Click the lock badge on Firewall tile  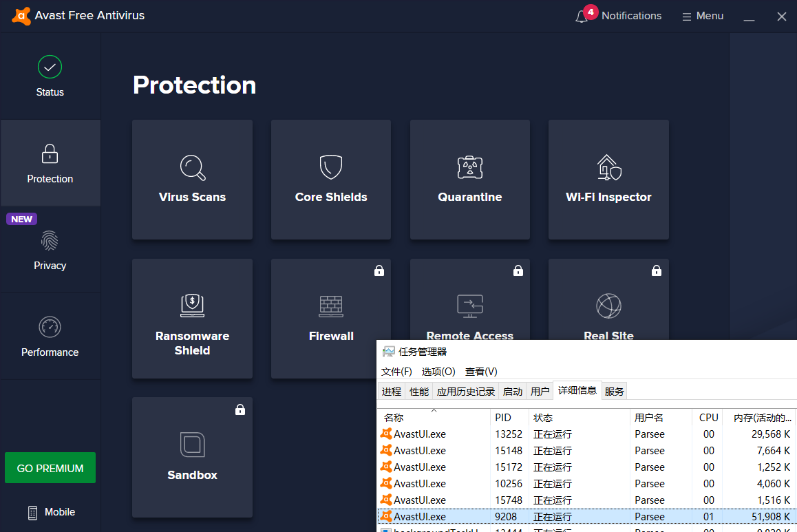[x=379, y=270]
